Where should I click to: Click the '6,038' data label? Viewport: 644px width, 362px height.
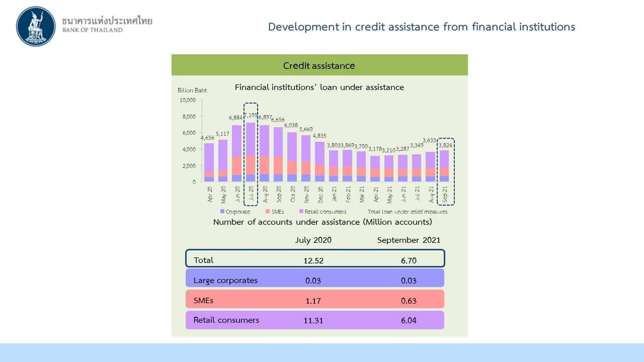[x=292, y=125]
